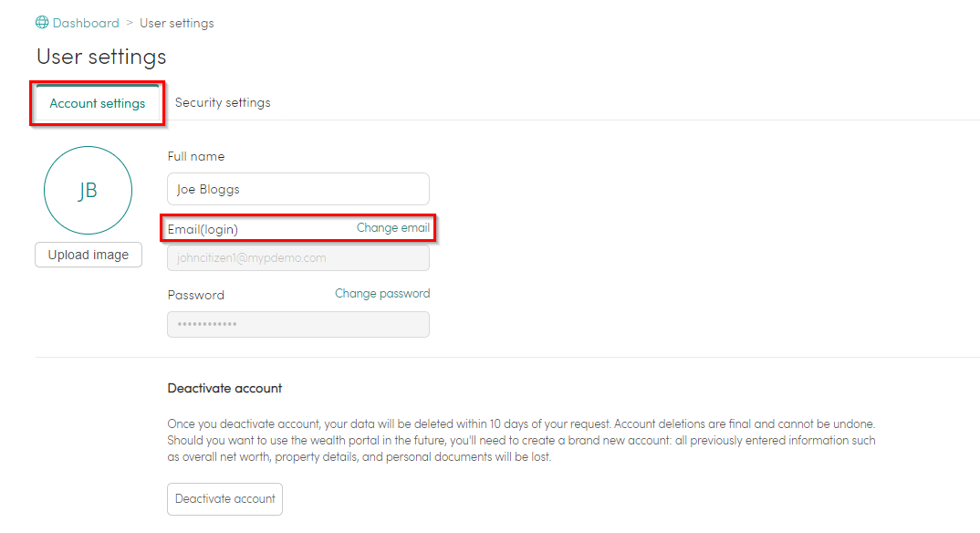Click the globe icon beside Dashboard
The width and height of the screenshot is (980, 533).
click(42, 23)
